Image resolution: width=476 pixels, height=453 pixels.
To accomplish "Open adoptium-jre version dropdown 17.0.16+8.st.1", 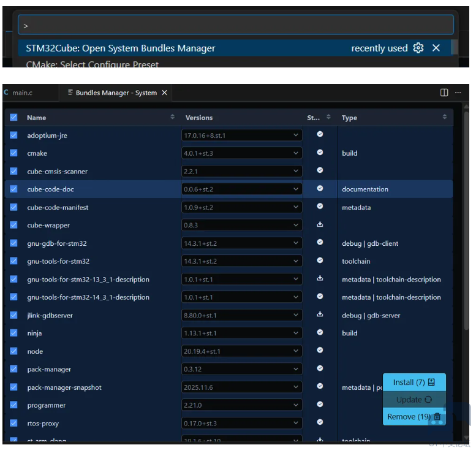I will click(x=241, y=135).
